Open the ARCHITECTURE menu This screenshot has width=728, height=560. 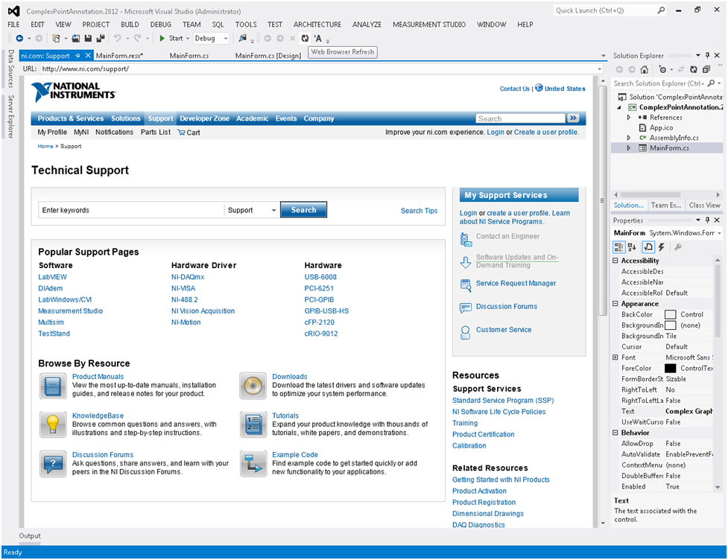(x=317, y=25)
